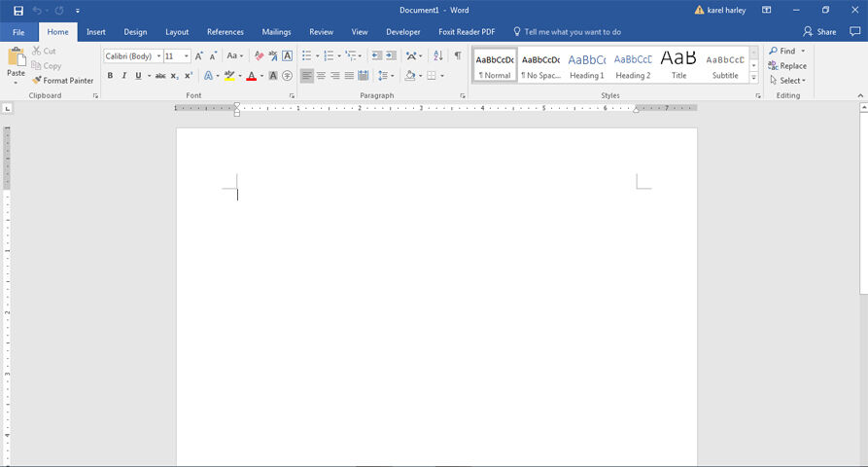This screenshot has height=467, width=868.
Task: Toggle italic formatting
Action: point(124,75)
